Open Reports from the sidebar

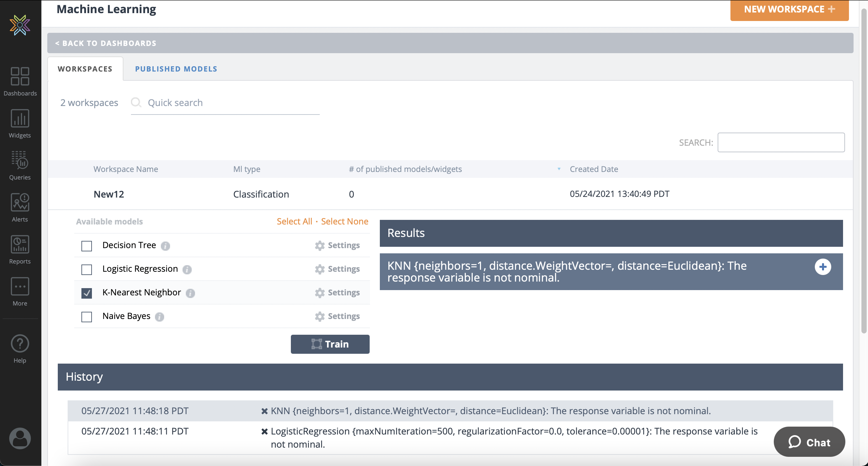click(20, 249)
